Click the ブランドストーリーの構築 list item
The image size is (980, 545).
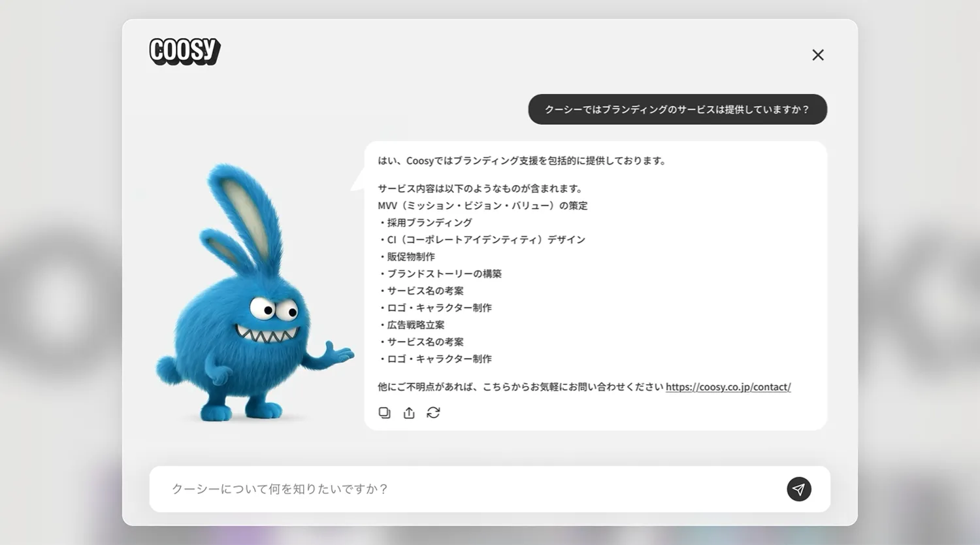point(440,274)
